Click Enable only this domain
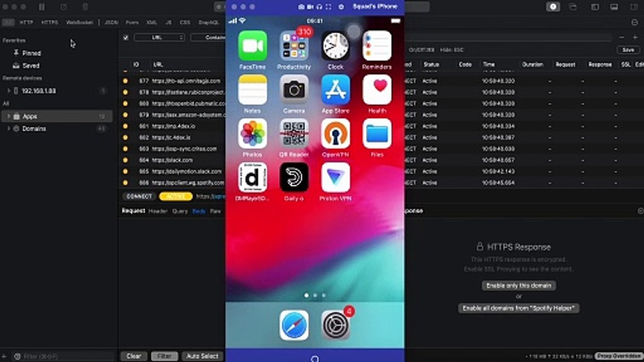 [519, 286]
